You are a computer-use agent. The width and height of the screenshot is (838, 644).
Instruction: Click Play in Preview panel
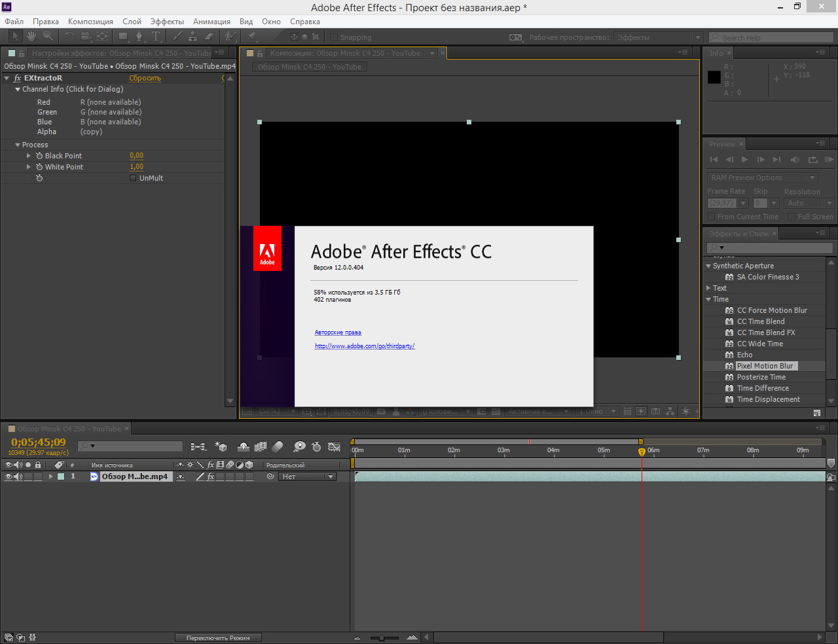745,159
